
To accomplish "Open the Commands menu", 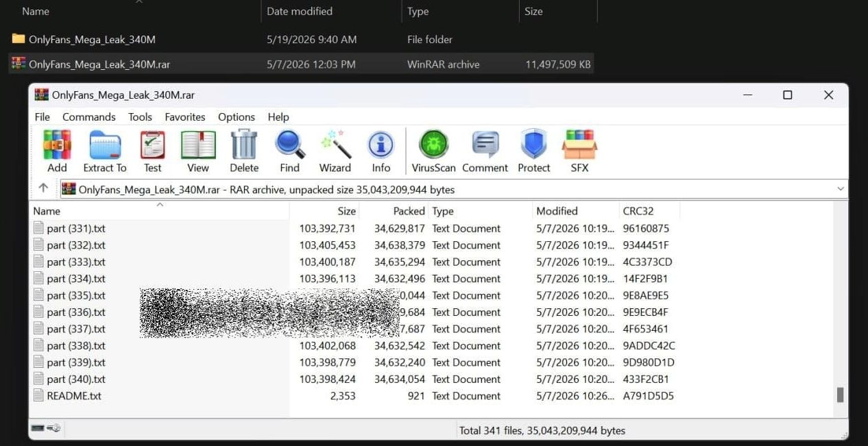I will [x=89, y=117].
